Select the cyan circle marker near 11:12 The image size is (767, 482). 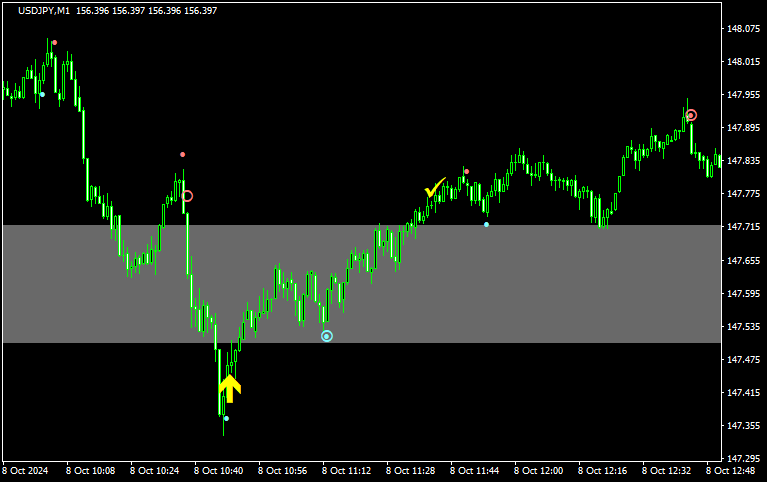click(x=327, y=336)
